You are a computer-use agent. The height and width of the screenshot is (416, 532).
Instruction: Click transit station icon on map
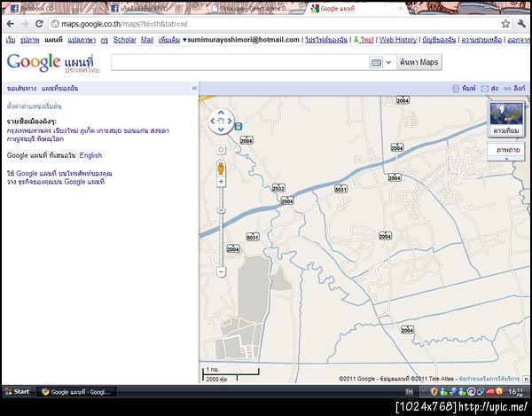tap(239, 127)
